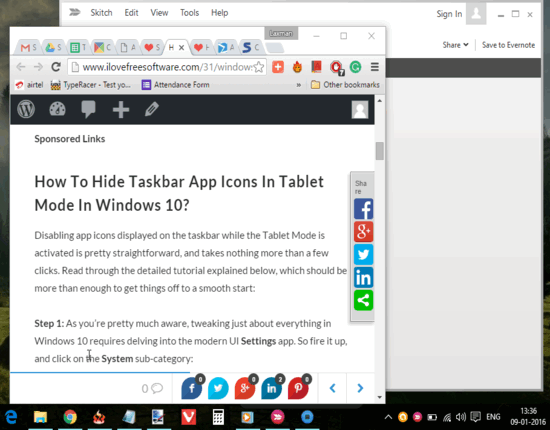Open Calculator from the taskbar

click(218, 417)
